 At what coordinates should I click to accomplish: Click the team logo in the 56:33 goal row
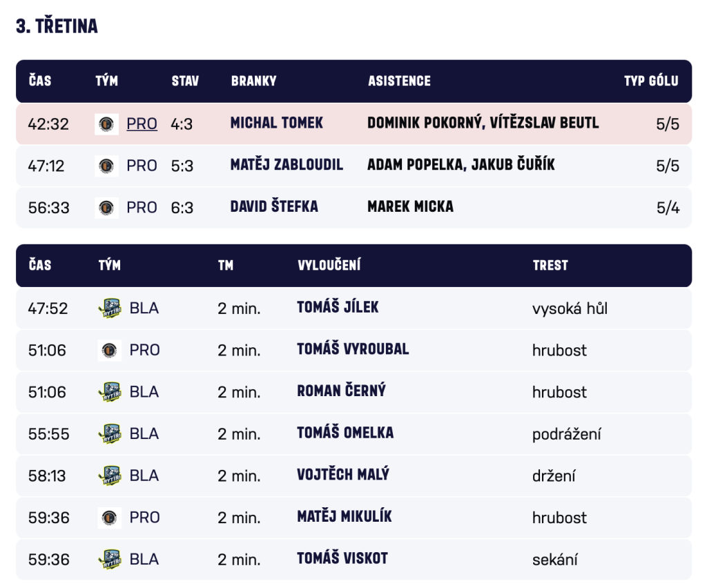click(x=106, y=207)
